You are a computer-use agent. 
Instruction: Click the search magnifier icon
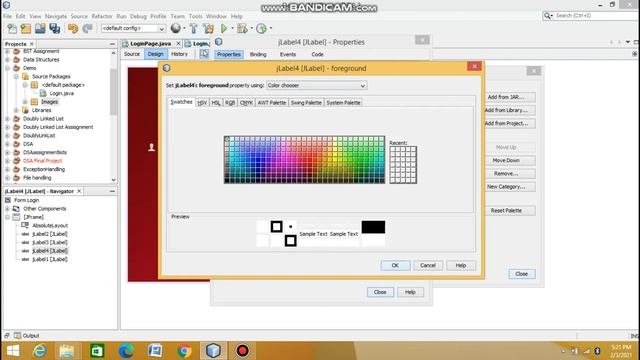(x=547, y=16)
